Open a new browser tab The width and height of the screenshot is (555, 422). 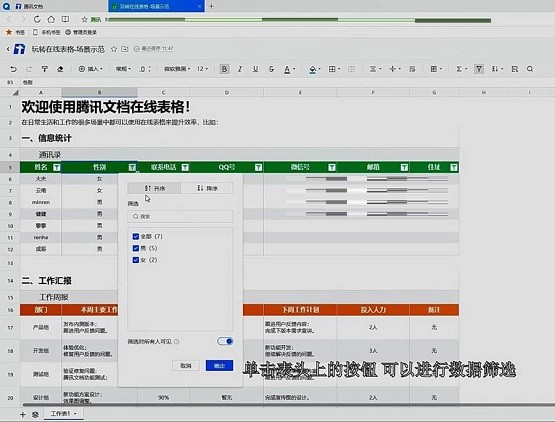point(211,6)
